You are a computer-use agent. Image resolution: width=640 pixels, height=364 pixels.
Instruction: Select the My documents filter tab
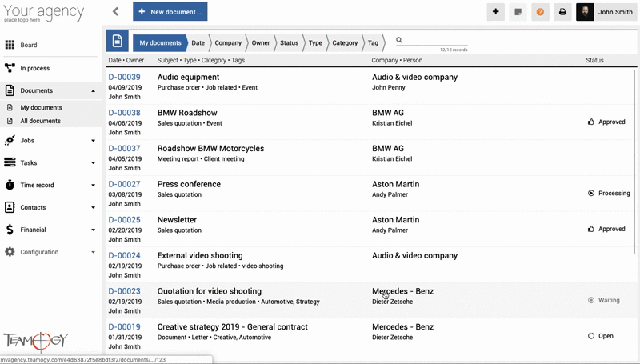click(x=160, y=43)
